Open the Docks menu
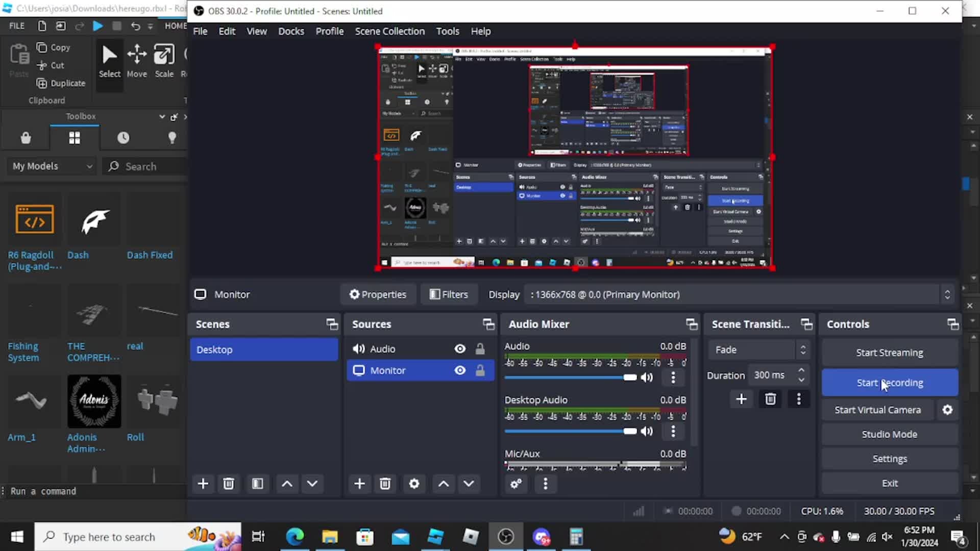Image resolution: width=980 pixels, height=551 pixels. [291, 31]
